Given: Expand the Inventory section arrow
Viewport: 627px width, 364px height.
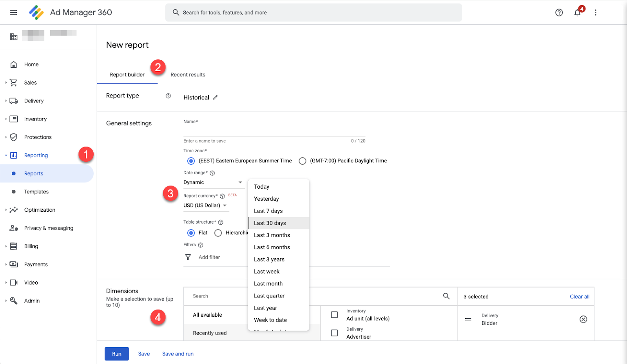Looking at the screenshot, I should pos(6,119).
